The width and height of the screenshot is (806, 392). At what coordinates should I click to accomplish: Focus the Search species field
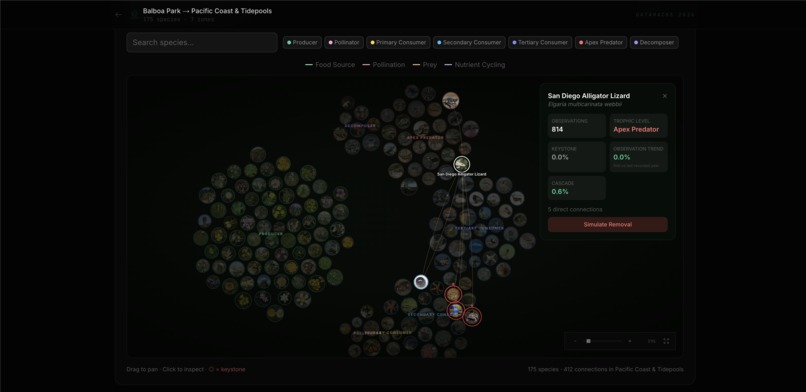pos(202,43)
